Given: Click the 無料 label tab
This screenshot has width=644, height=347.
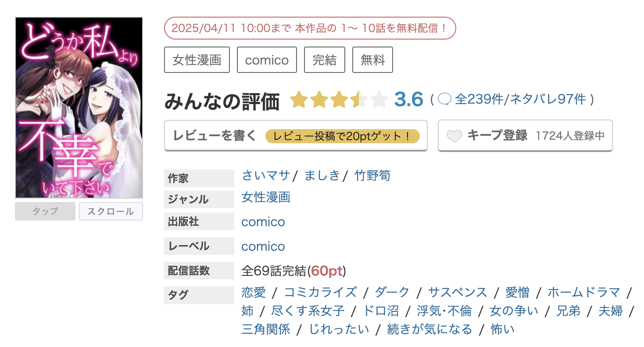Looking at the screenshot, I should pos(372,59).
